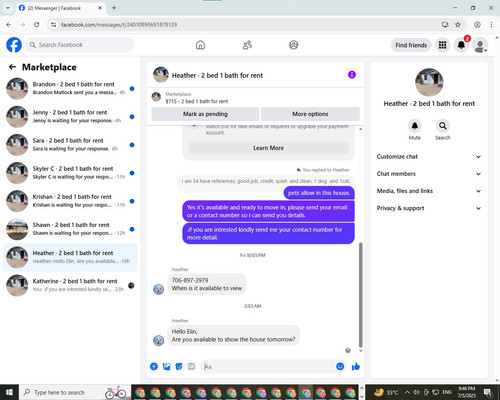Open Windows notification center icon
This screenshot has height=400, width=500.
(x=488, y=392)
